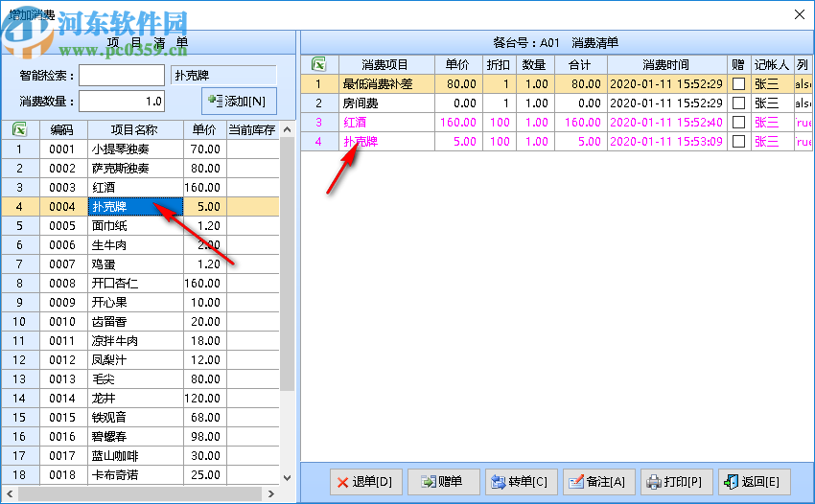Select the 凤梨汁 item
815x504 pixels.
pos(135,360)
